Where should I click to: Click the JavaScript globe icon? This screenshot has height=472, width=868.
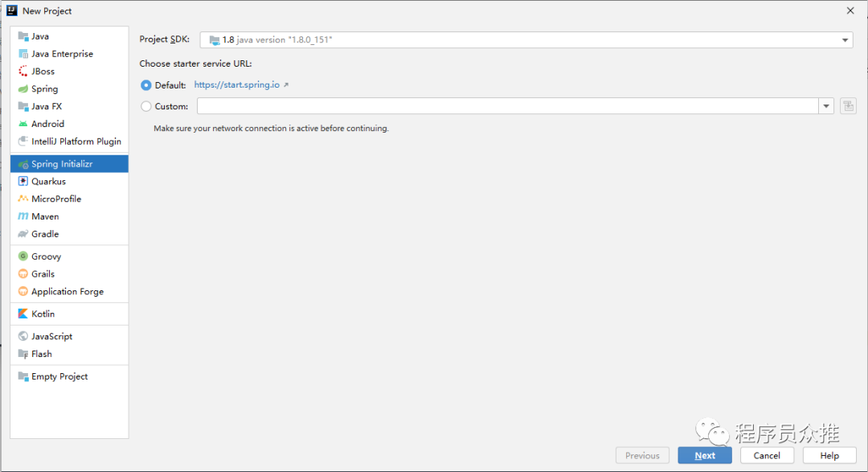(x=23, y=336)
